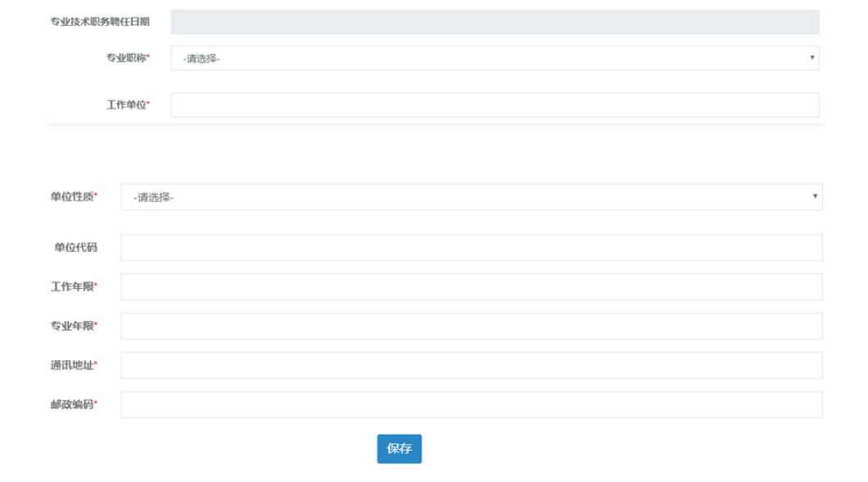Screen dimensions: 868x482
Task: Click the 专业职称 field label
Action: coord(126,58)
